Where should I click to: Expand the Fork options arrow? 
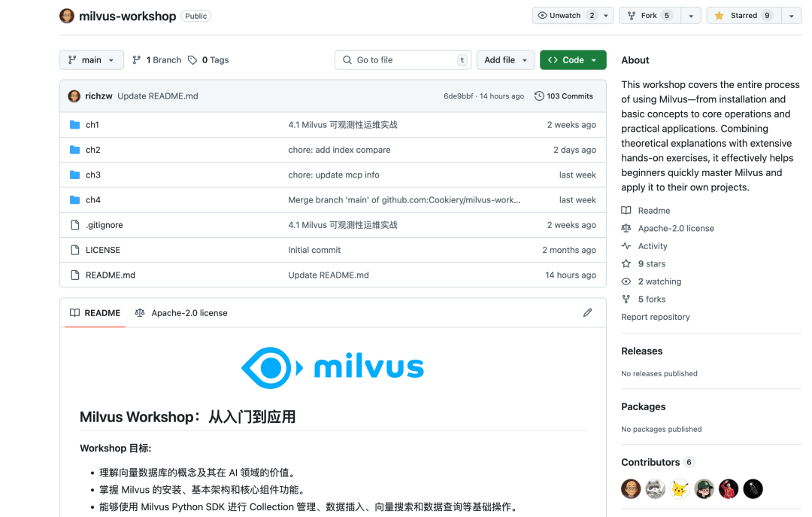click(691, 16)
